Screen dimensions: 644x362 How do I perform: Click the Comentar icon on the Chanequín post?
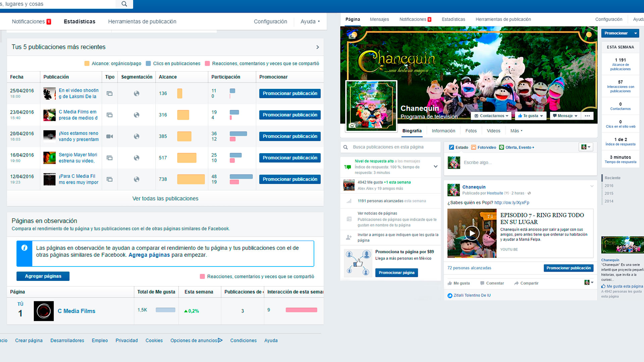pyautogui.click(x=482, y=283)
